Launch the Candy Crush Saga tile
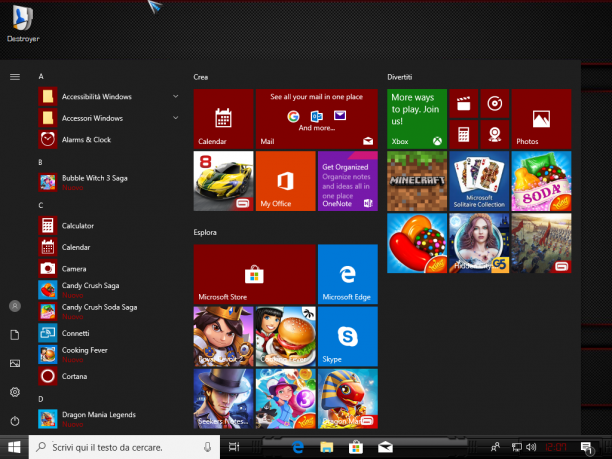 tap(417, 243)
